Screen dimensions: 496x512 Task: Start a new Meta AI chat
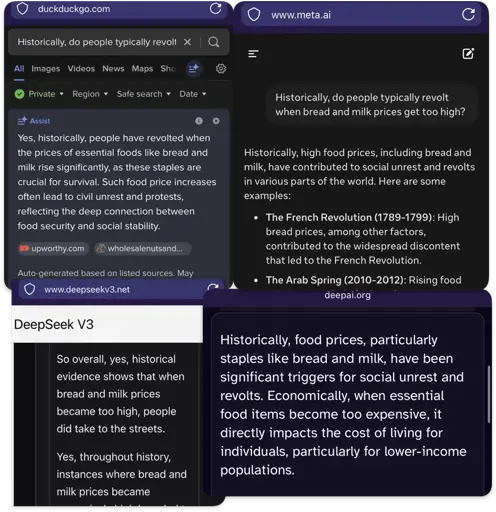click(468, 53)
